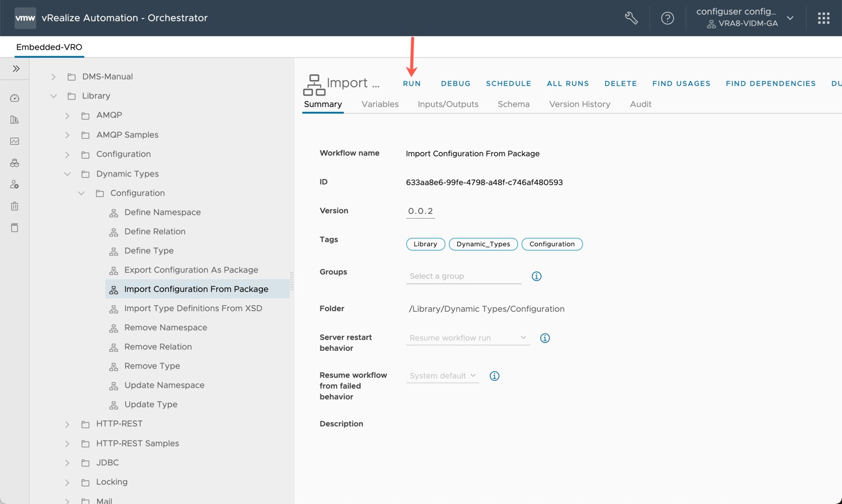Image resolution: width=842 pixels, height=504 pixels.
Task: Click the Server restart behavior info icon
Action: pos(545,338)
